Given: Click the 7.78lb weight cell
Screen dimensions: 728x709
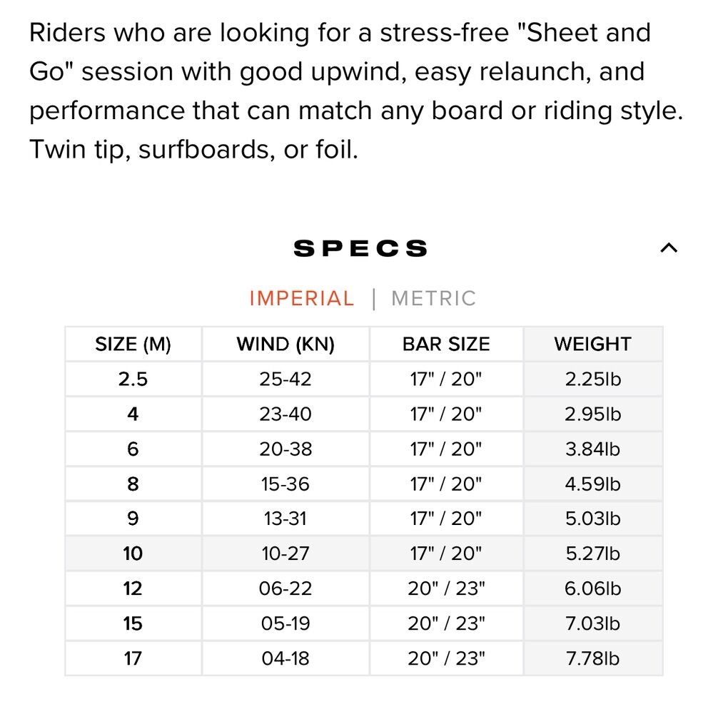Looking at the screenshot, I should pos(592,658).
